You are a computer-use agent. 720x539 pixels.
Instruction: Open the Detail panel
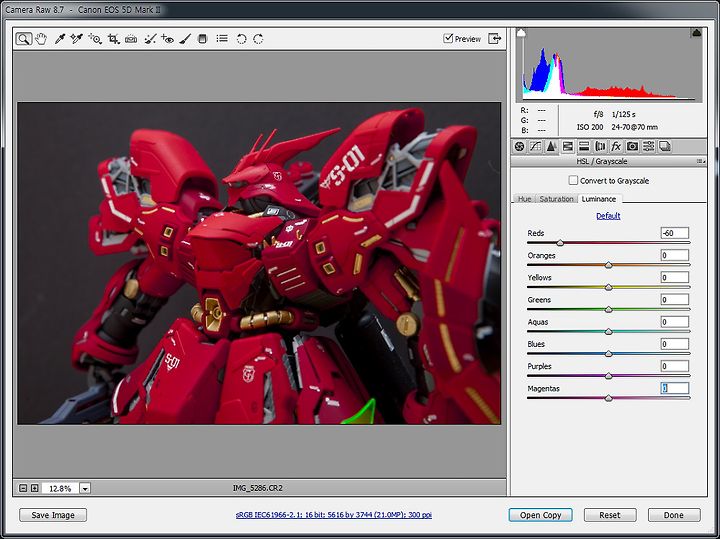(551, 146)
